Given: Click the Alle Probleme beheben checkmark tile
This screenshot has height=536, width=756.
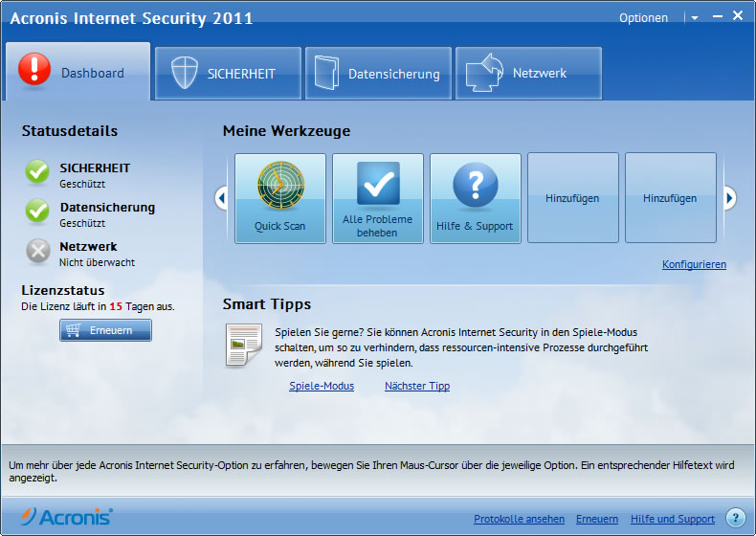Looking at the screenshot, I should [x=377, y=198].
